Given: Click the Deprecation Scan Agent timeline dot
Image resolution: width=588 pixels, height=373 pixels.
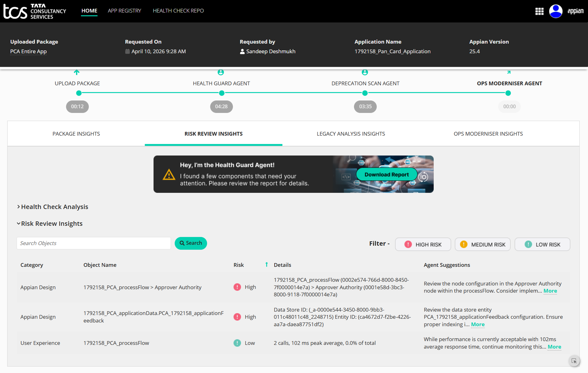Looking at the screenshot, I should pos(365,93).
